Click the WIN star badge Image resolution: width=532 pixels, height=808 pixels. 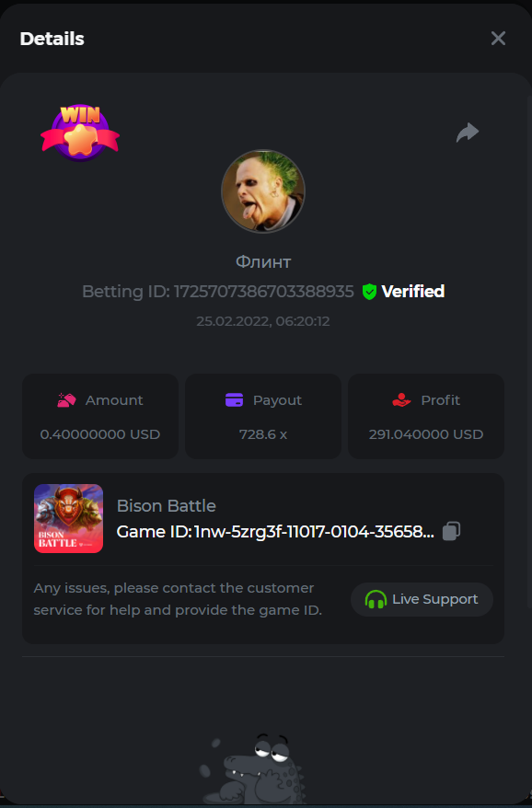pos(80,133)
